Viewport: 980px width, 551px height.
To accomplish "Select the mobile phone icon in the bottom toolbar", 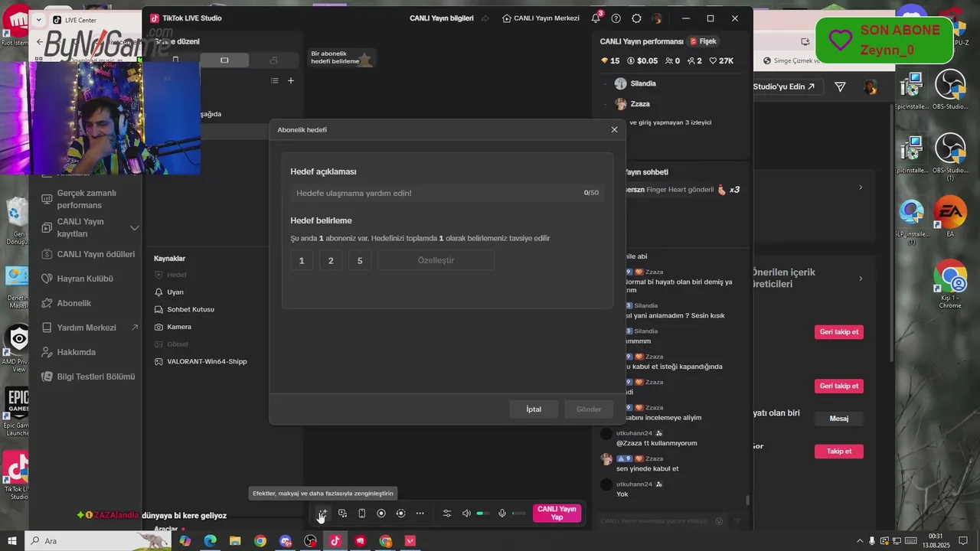I will 362,514.
